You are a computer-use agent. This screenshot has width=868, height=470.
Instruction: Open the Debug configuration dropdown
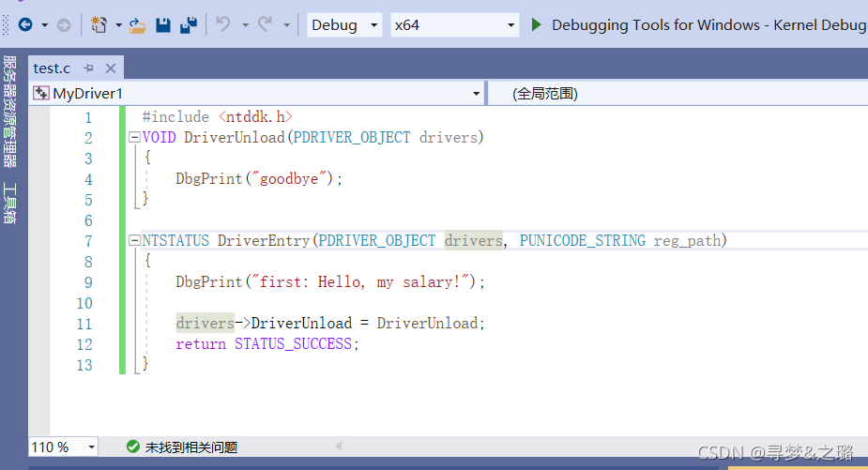pyautogui.click(x=344, y=25)
